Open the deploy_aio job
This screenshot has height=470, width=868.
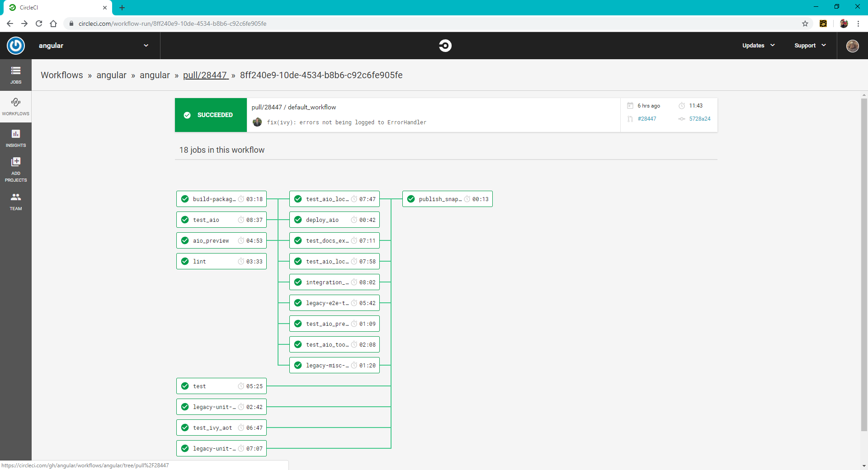[x=335, y=220]
